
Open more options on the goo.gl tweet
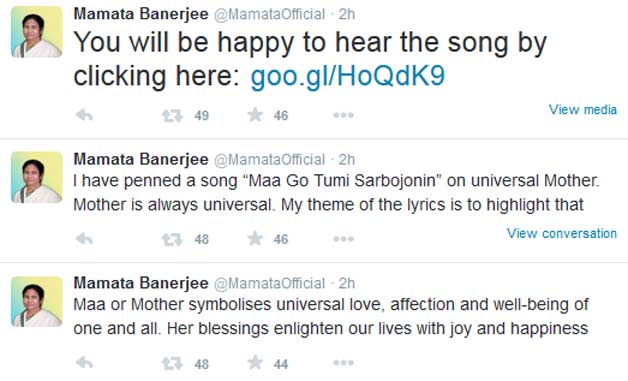(343, 115)
